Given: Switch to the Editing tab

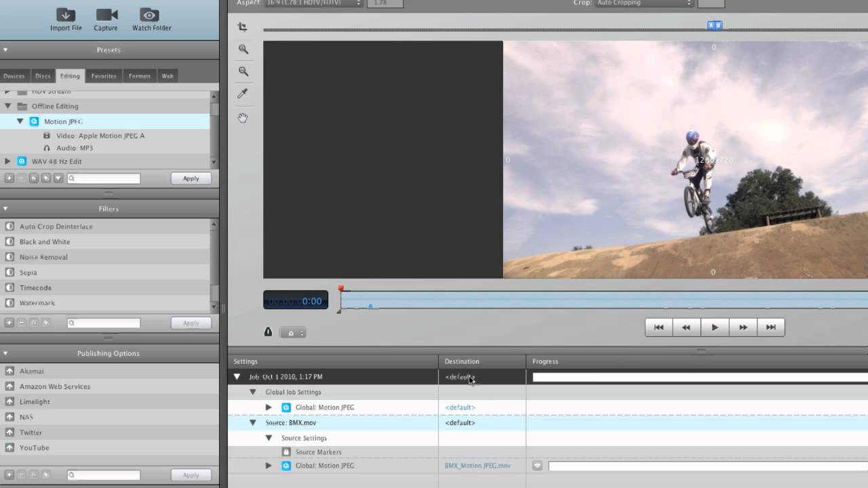Looking at the screenshot, I should pos(70,76).
